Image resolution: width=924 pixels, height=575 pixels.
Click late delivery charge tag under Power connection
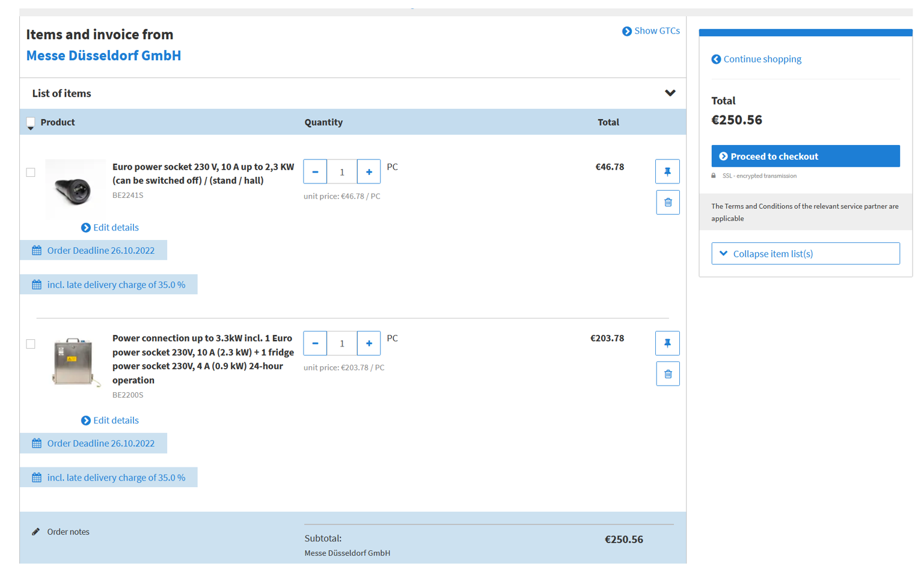coord(108,478)
